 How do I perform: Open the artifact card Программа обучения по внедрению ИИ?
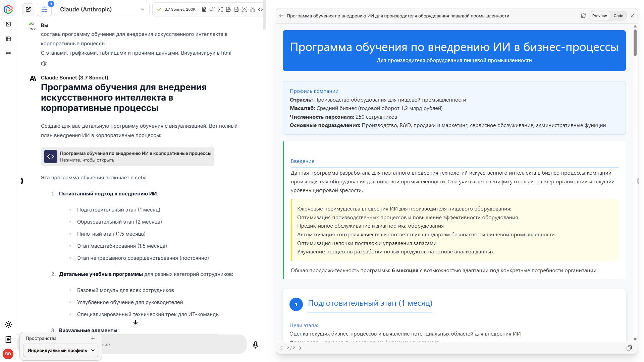pyautogui.click(x=127, y=157)
